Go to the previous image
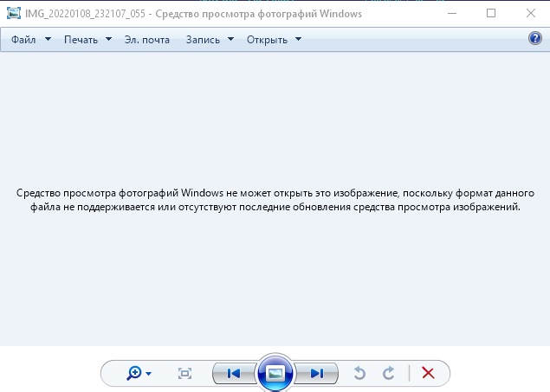The width and height of the screenshot is (550, 392). (x=233, y=373)
